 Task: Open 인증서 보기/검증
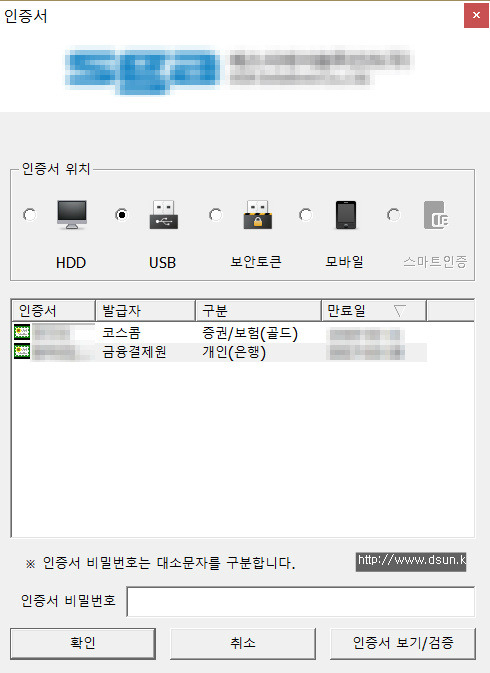403,643
